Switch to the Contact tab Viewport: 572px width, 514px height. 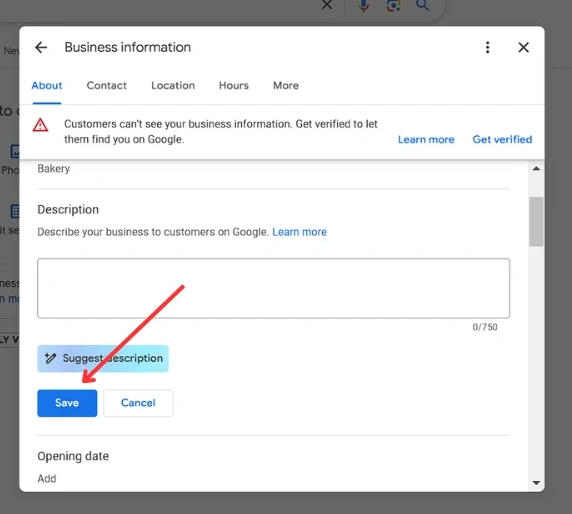point(107,85)
